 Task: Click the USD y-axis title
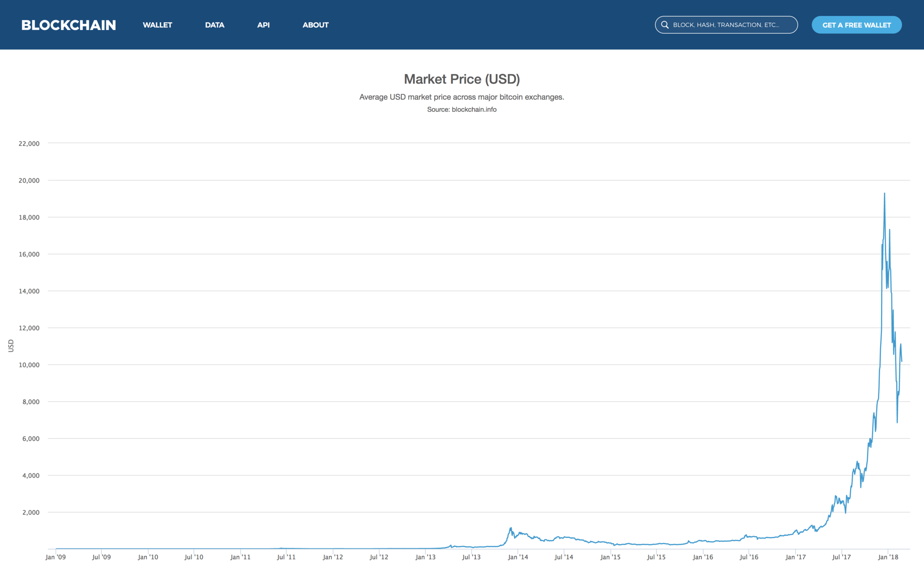coord(11,346)
